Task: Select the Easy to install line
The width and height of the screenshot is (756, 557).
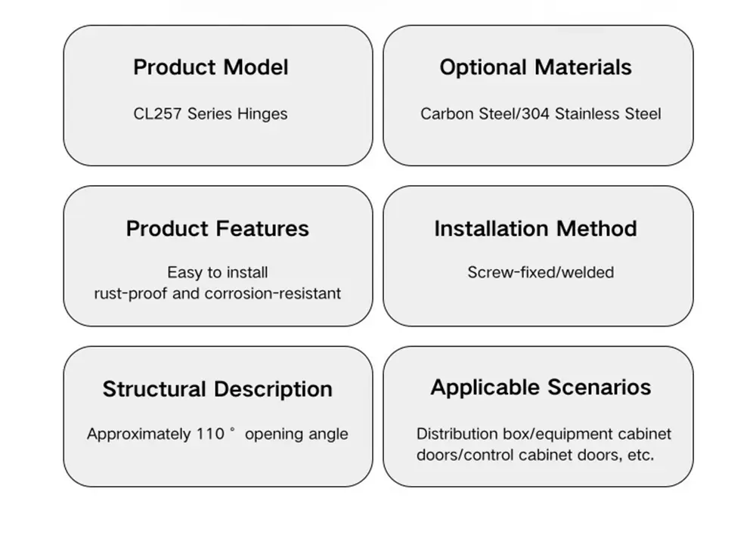Action: pos(218,272)
